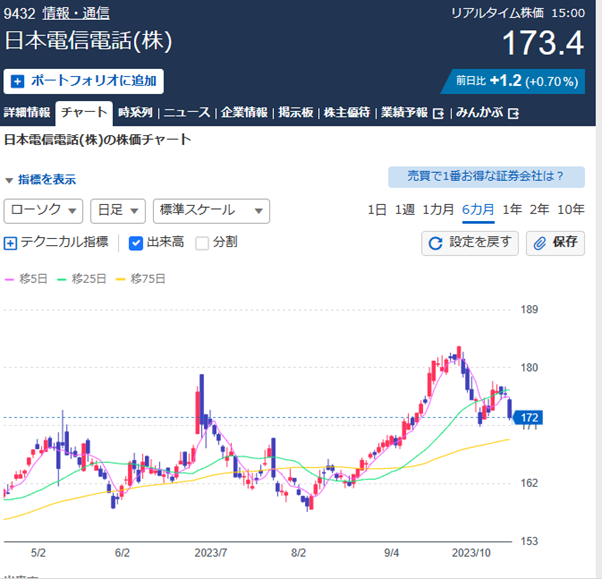The image size is (602, 579).
Task: Click the 2023/10 axis label
Action: [471, 553]
